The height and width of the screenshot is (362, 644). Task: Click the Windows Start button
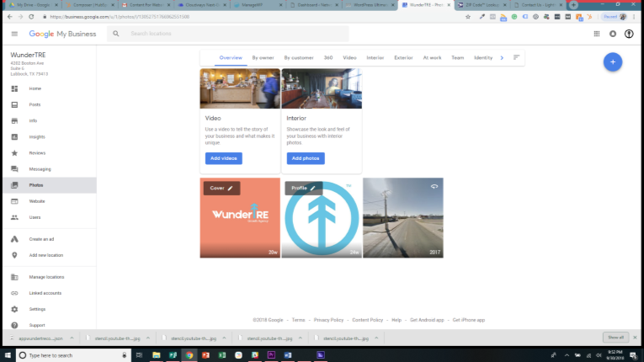pos(8,355)
